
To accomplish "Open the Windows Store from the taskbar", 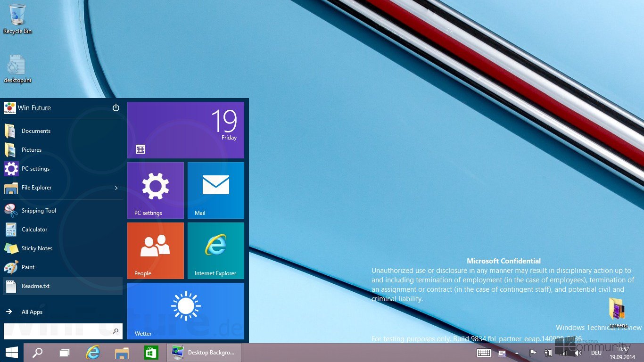I will (x=151, y=352).
